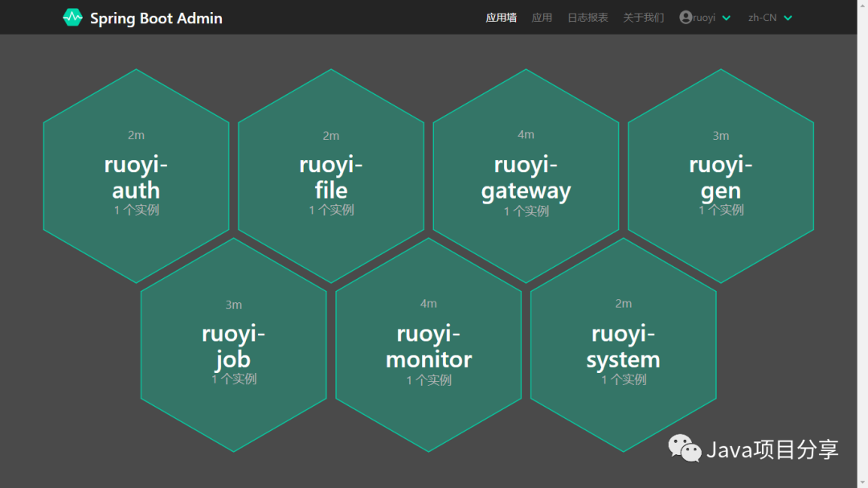Click the Spring Boot Admin title text
This screenshot has width=868, height=488.
point(156,18)
